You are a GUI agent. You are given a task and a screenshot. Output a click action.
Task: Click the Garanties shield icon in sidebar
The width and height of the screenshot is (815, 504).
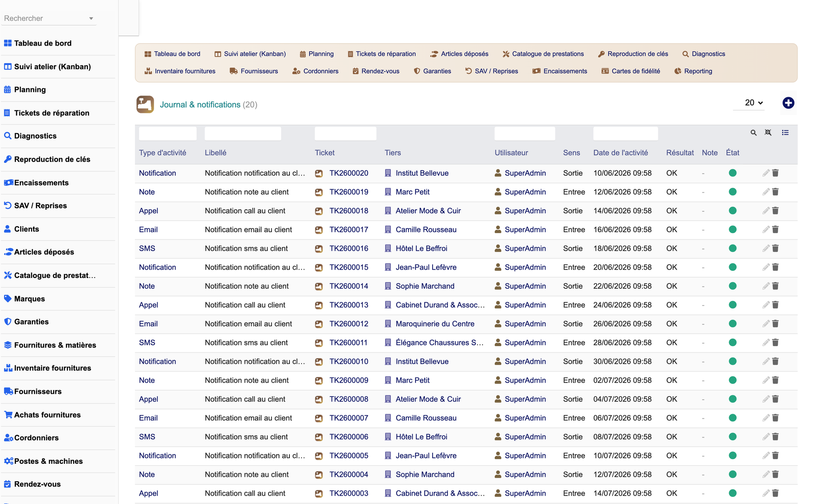(8, 321)
